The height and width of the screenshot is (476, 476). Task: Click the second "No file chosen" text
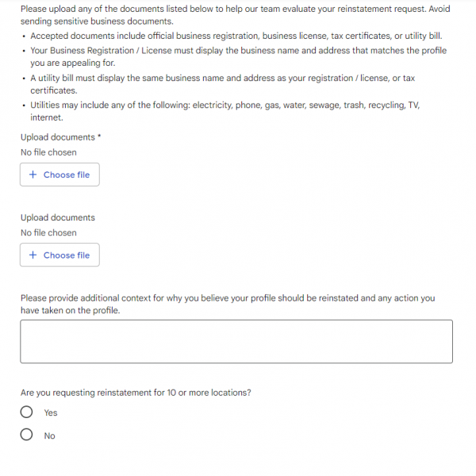coord(48,233)
